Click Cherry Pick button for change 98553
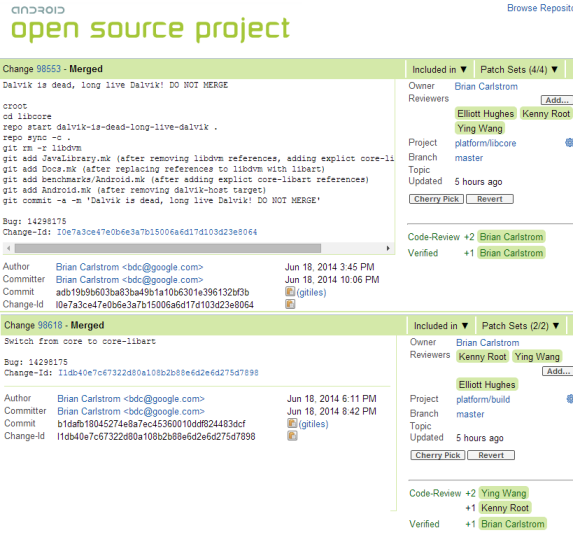Viewport: 573px width, 535px height. coord(436,199)
